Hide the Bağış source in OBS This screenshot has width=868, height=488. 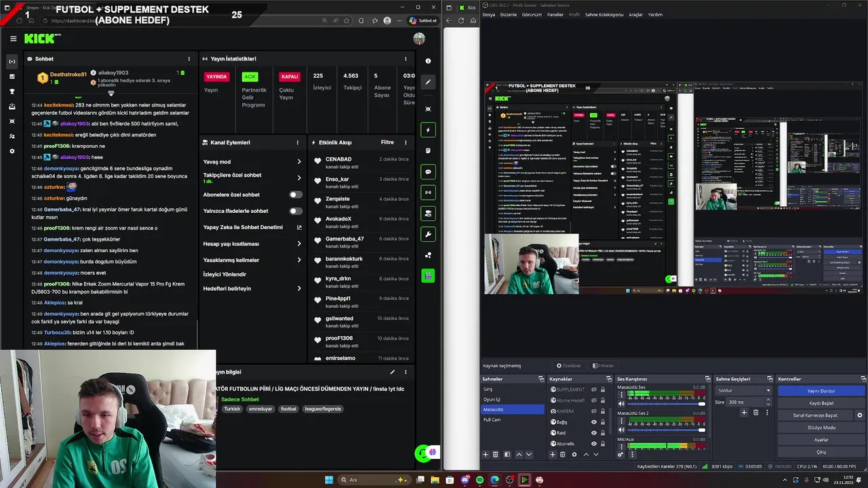pyautogui.click(x=594, y=422)
